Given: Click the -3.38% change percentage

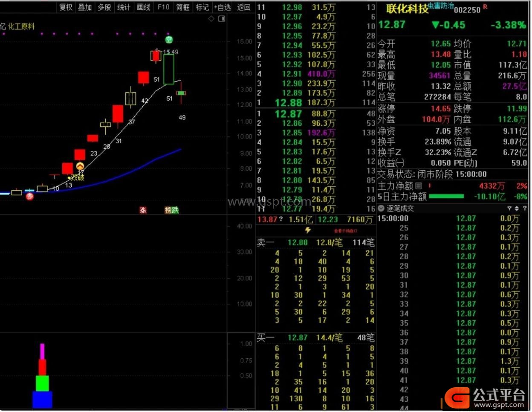Looking at the screenshot, I should tap(508, 25).
